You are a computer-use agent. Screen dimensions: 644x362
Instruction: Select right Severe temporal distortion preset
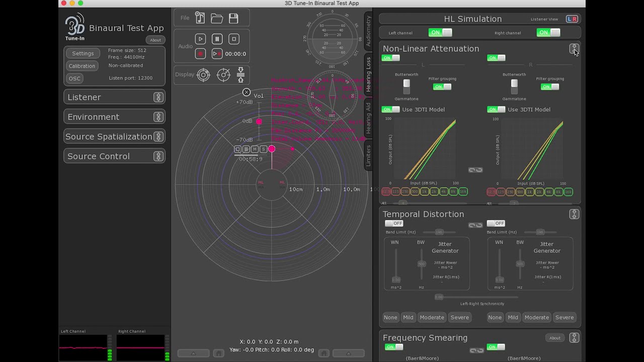pyautogui.click(x=565, y=317)
